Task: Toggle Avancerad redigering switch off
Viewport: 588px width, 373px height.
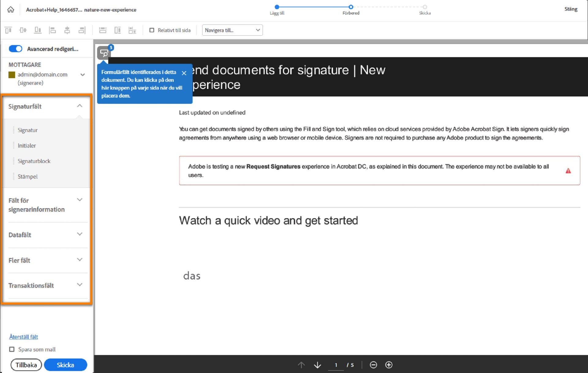Action: point(15,49)
